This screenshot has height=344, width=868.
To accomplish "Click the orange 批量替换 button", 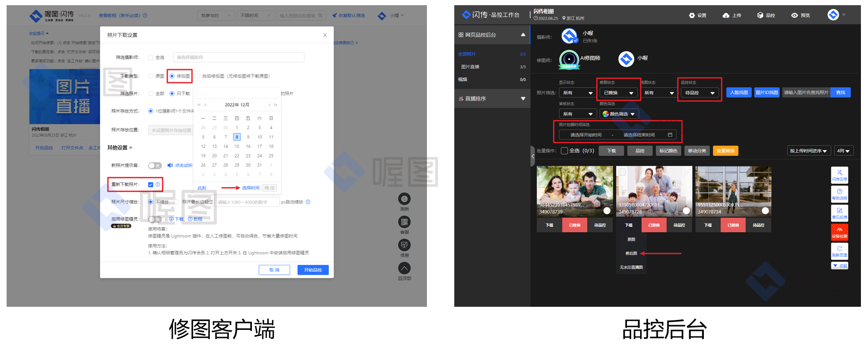I will click(726, 151).
